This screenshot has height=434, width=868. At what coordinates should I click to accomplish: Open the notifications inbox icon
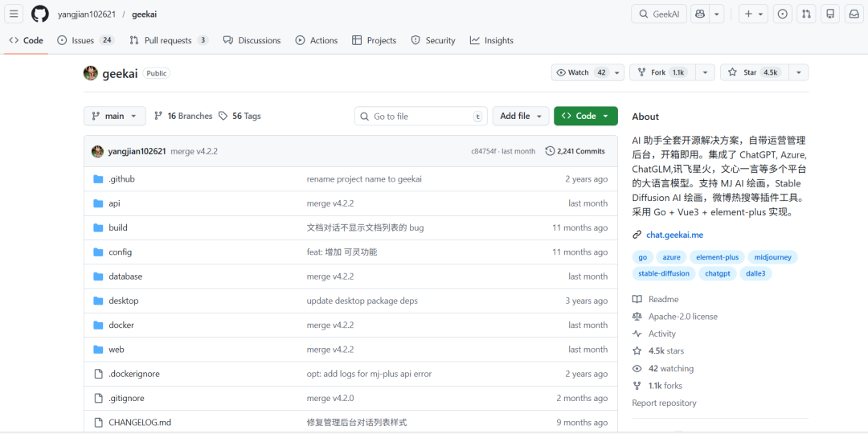click(854, 14)
